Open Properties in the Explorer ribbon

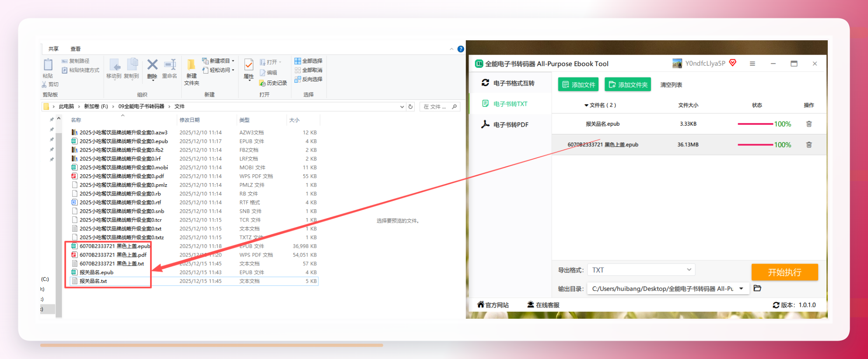248,65
